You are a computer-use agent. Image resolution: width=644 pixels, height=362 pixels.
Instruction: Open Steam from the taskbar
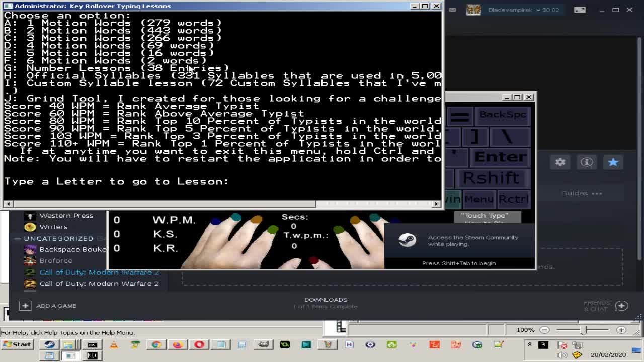point(49,344)
